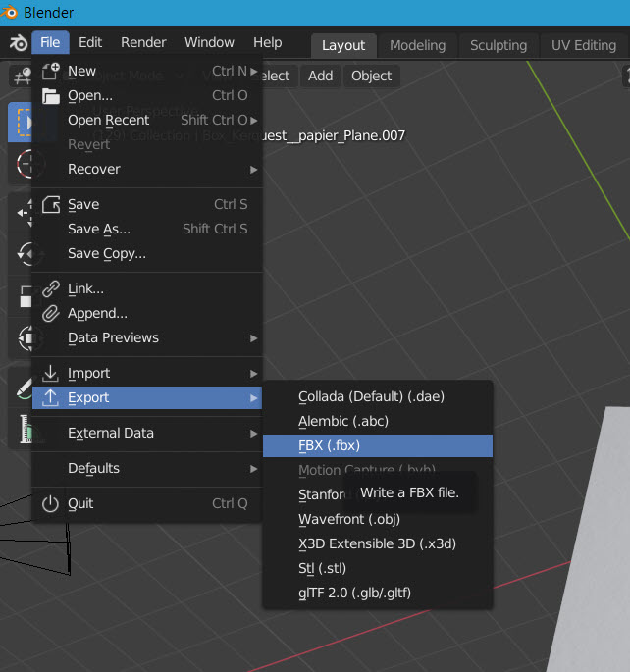This screenshot has width=630, height=672.
Task: Click the New file icon
Action: [51, 72]
